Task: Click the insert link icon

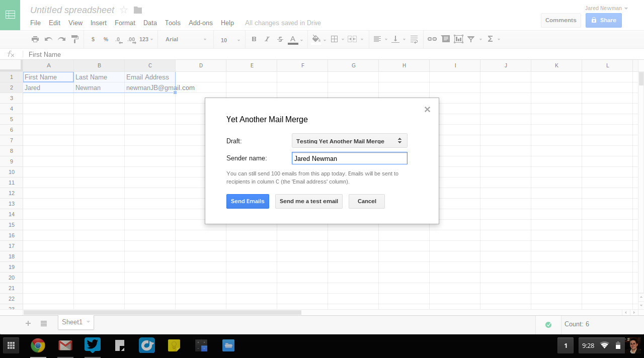Action: coord(432,39)
